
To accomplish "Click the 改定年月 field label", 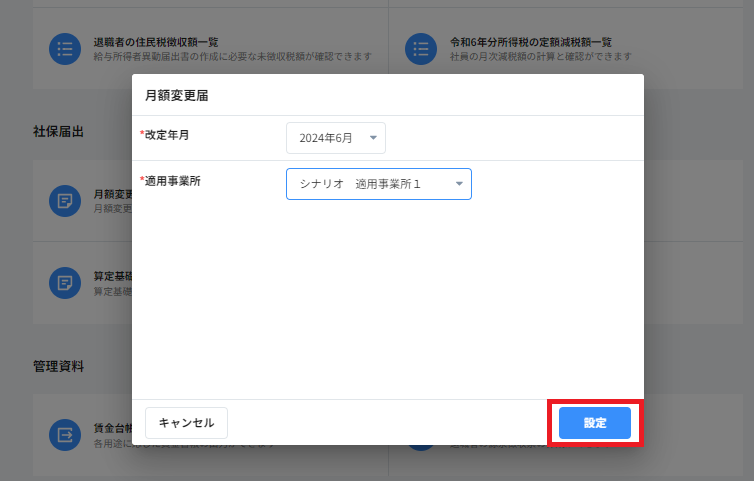I will [x=166, y=134].
